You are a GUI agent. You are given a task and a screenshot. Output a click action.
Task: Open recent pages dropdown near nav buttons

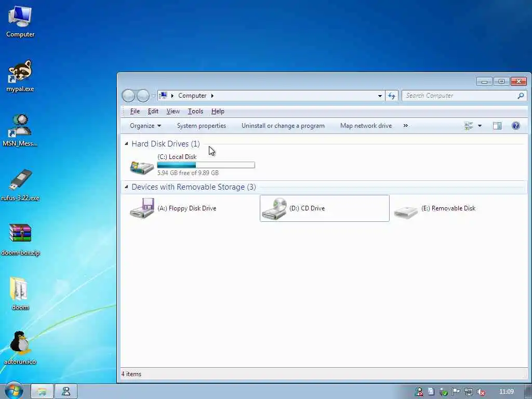click(x=153, y=96)
